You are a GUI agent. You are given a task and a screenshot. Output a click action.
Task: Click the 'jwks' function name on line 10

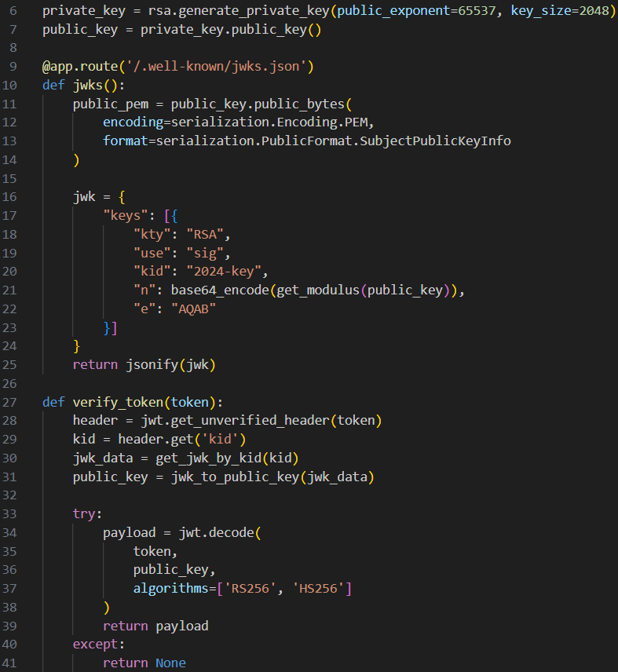(x=88, y=86)
